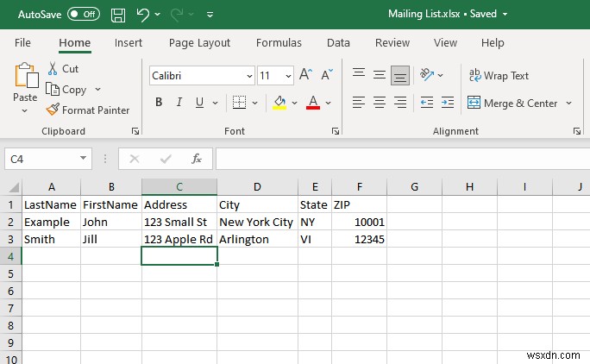Click the Select All corner triangle

click(x=14, y=187)
